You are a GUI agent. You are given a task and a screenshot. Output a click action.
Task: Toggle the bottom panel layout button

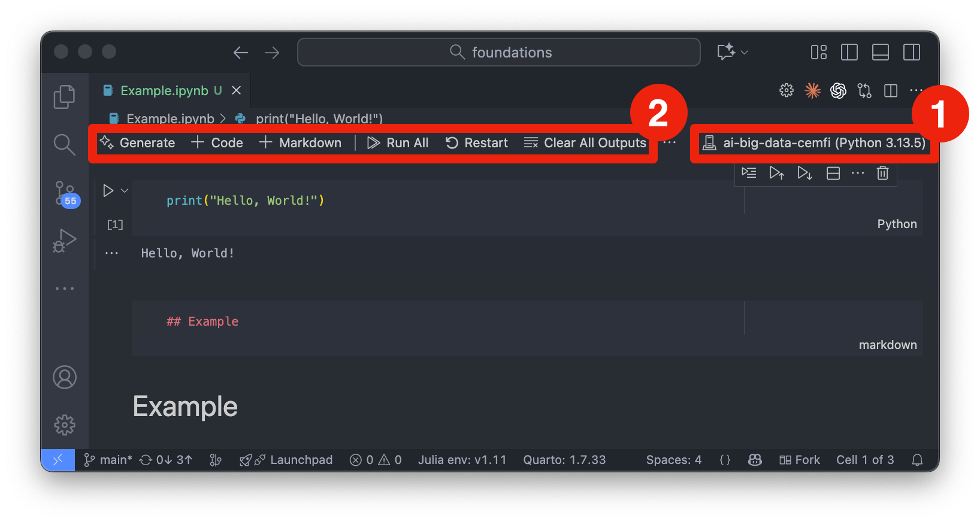point(880,53)
